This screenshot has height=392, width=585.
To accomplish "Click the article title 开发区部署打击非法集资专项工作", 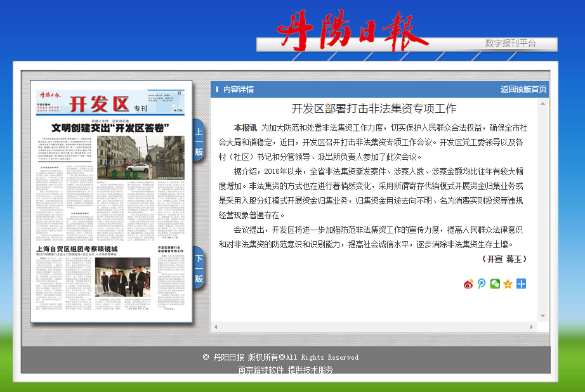I will (374, 108).
